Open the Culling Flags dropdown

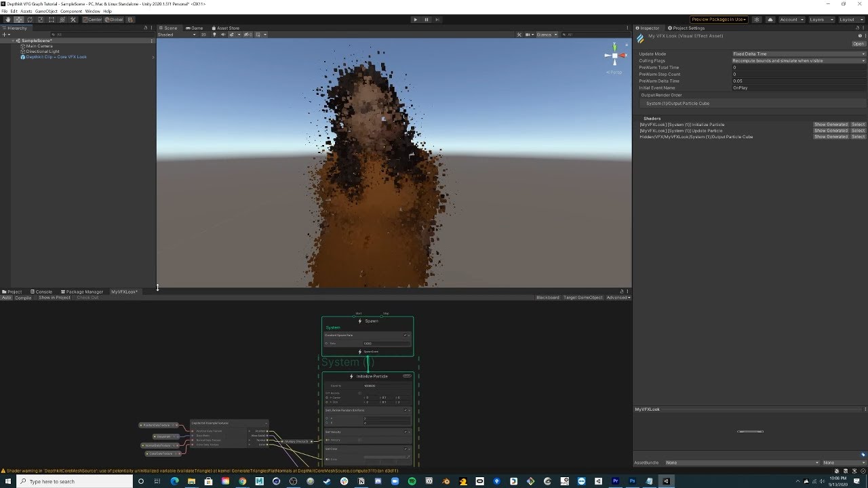tap(798, 61)
